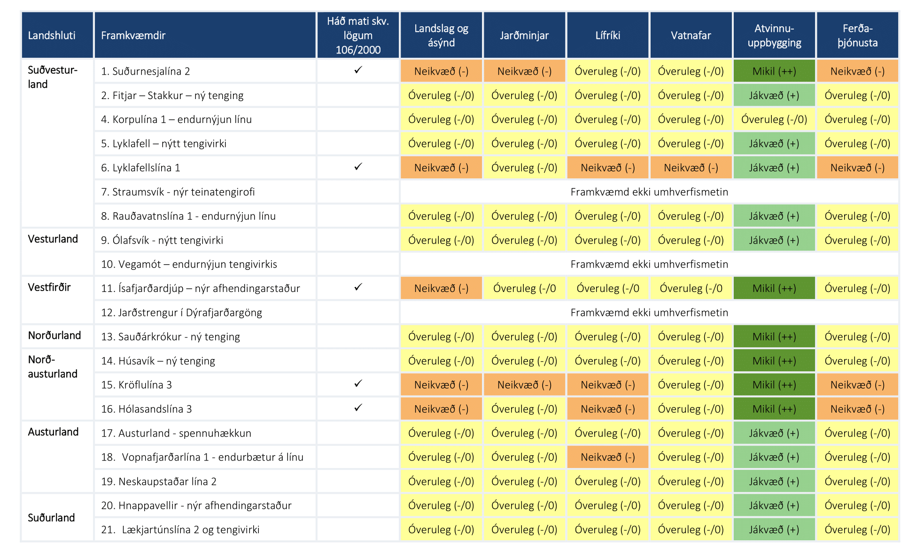The width and height of the screenshot is (924, 560).
Task: Click orange Lífríki cell in Vopnafjarðarlína 1 row
Action: (x=607, y=457)
